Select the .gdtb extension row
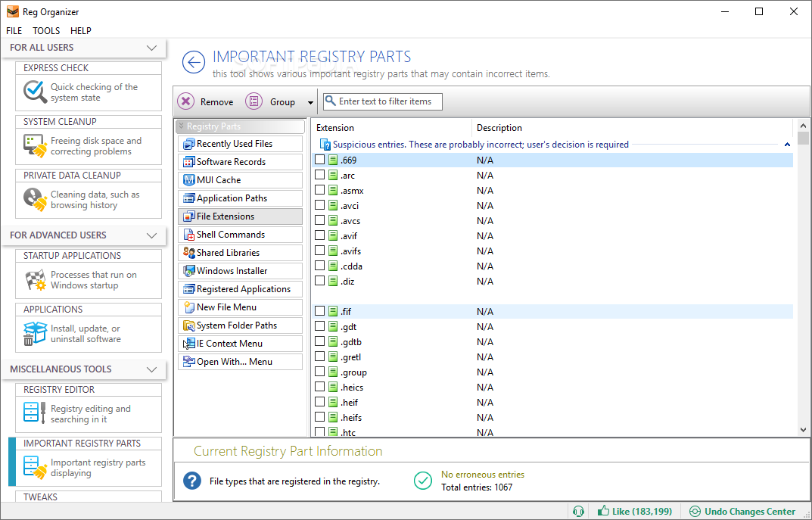812x520 pixels. pos(552,342)
